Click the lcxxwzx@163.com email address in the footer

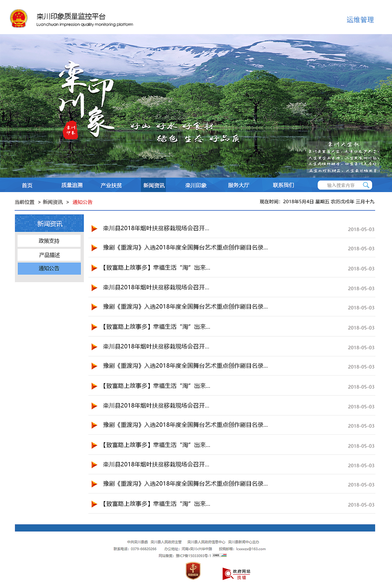251,549
